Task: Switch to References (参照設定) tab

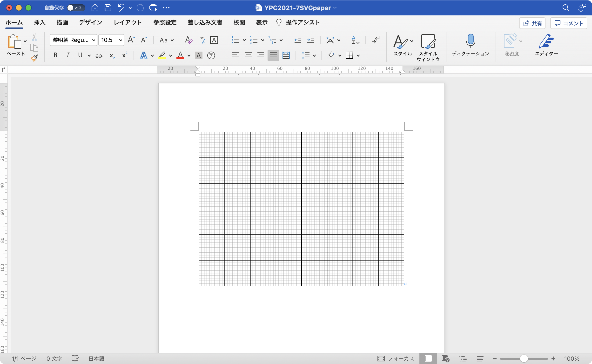Action: pyautogui.click(x=165, y=23)
